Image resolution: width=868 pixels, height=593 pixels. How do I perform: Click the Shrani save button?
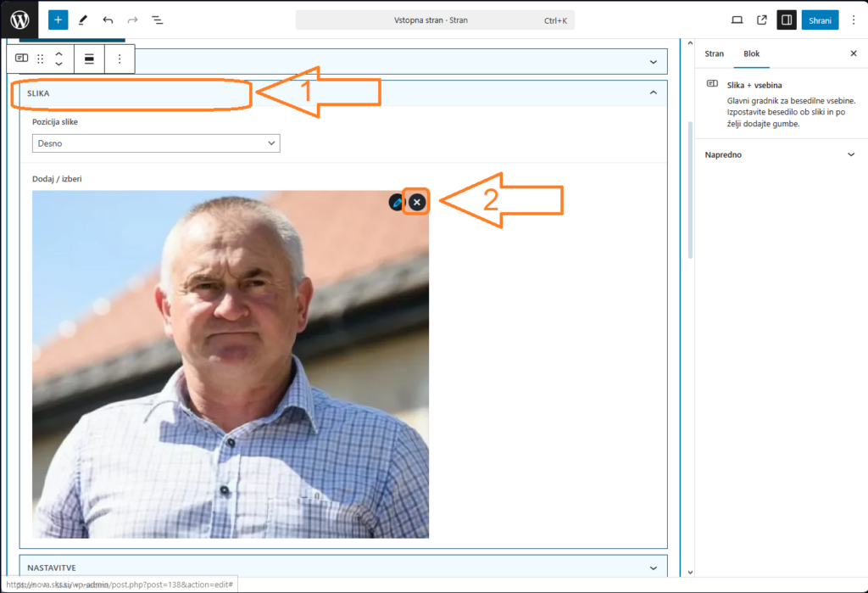coord(820,20)
